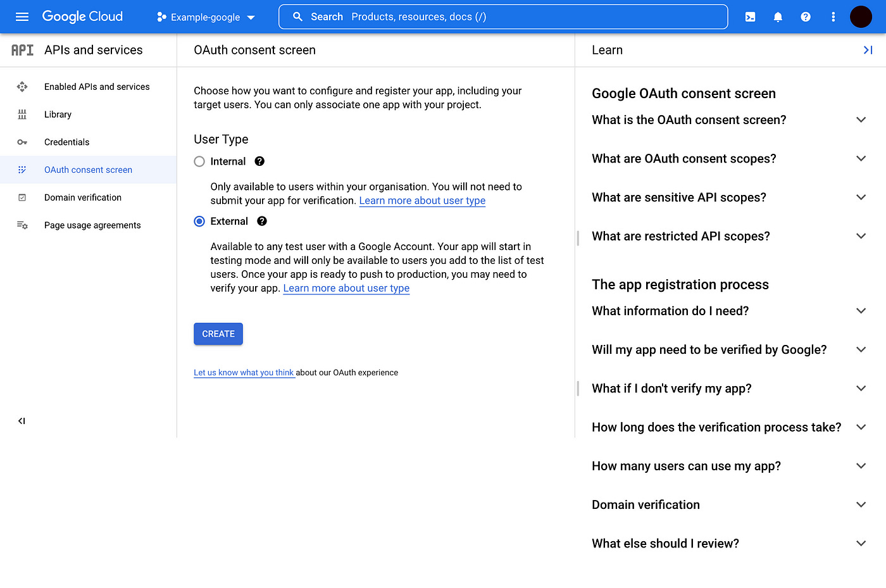
Task: Click the External user type help icon
Action: pyautogui.click(x=261, y=221)
